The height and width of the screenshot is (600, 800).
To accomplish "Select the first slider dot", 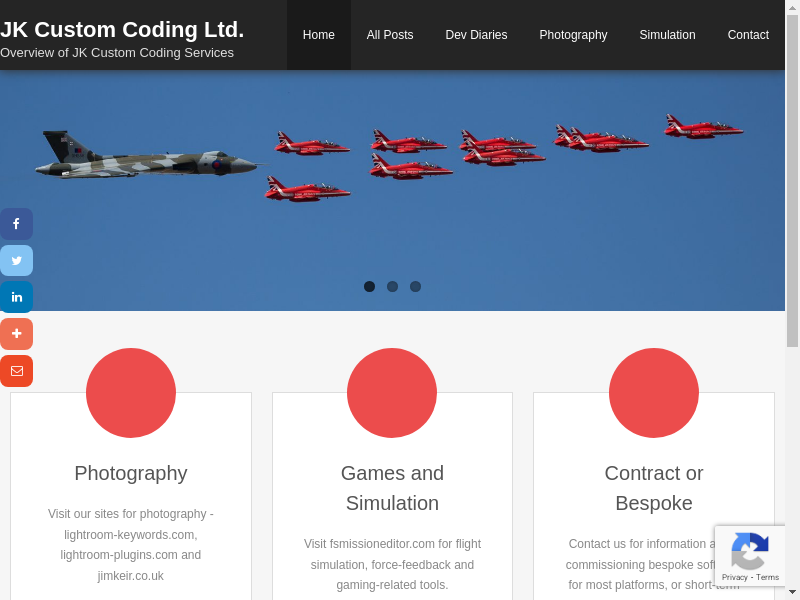I will click(369, 286).
